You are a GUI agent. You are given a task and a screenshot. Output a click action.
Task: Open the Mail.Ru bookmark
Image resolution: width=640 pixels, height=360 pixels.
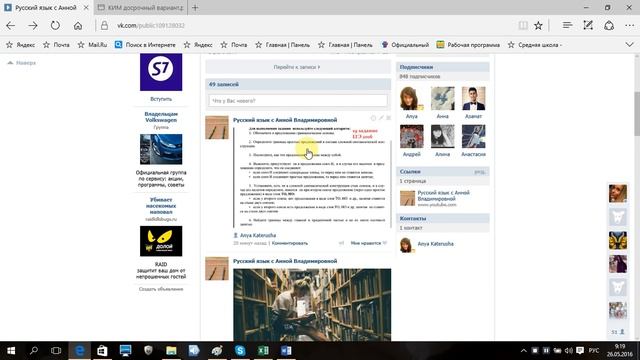(93, 45)
